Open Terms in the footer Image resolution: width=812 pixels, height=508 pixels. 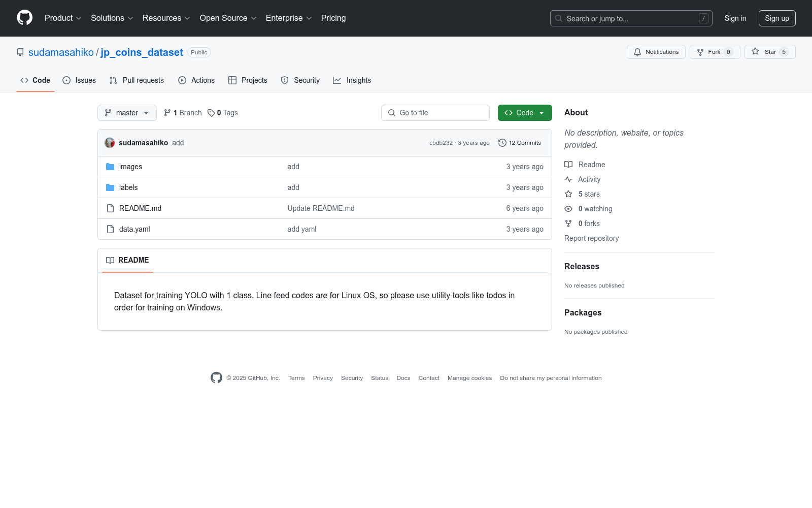pyautogui.click(x=296, y=378)
